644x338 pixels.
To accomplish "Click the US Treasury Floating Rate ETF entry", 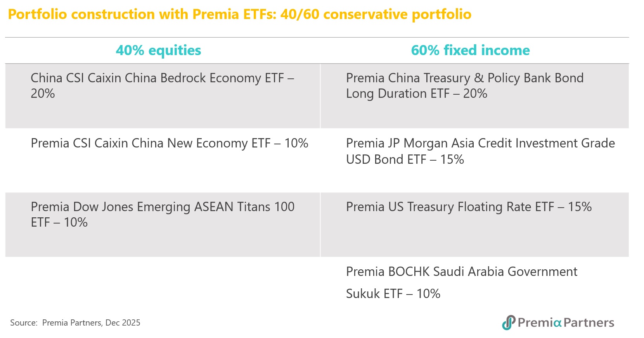I will coord(469,207).
